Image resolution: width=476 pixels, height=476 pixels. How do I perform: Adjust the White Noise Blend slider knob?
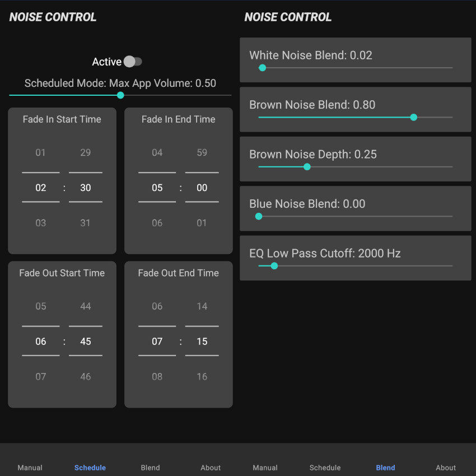(x=262, y=68)
